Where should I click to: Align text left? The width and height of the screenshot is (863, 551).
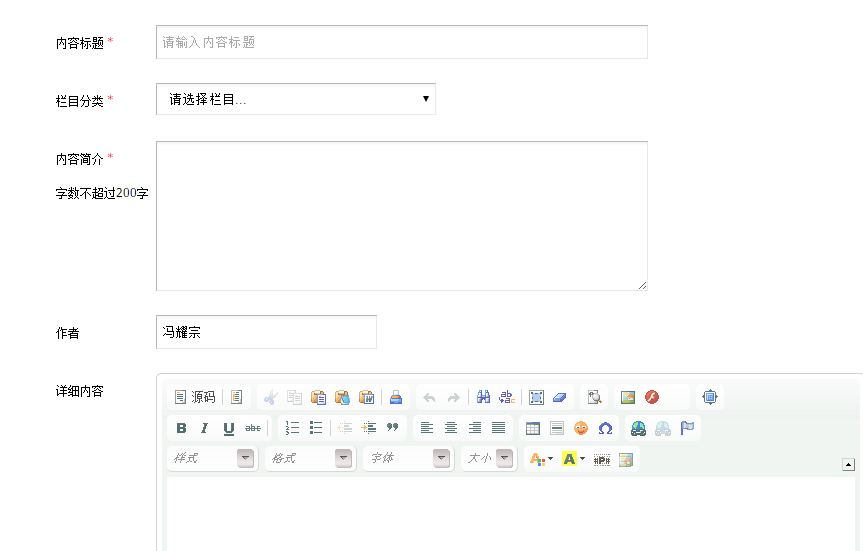click(x=427, y=428)
